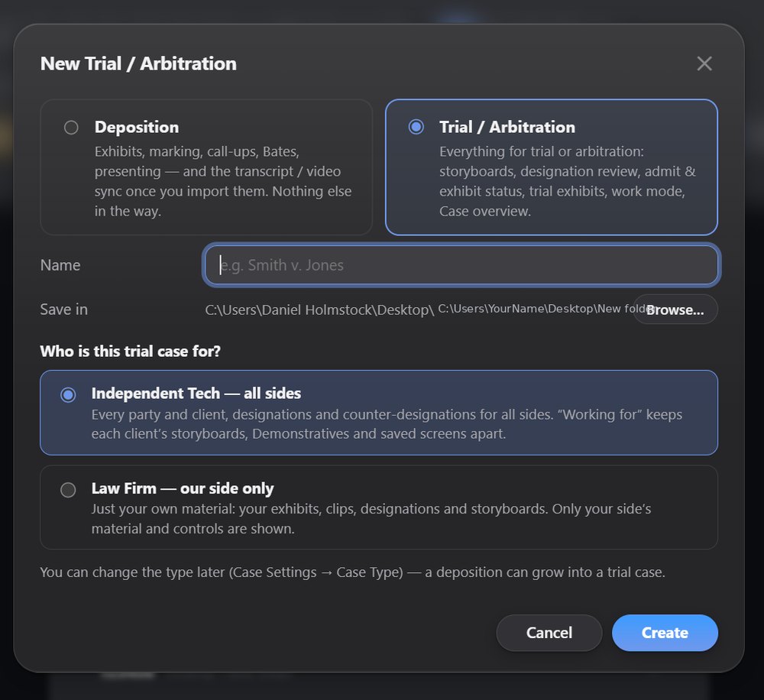The height and width of the screenshot is (700, 764).
Task: Close the New Trial / Arbitration dialog
Action: point(704,63)
